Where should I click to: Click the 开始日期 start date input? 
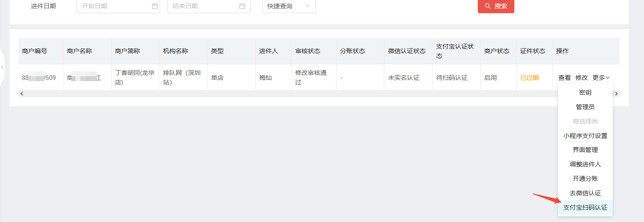coord(118,6)
